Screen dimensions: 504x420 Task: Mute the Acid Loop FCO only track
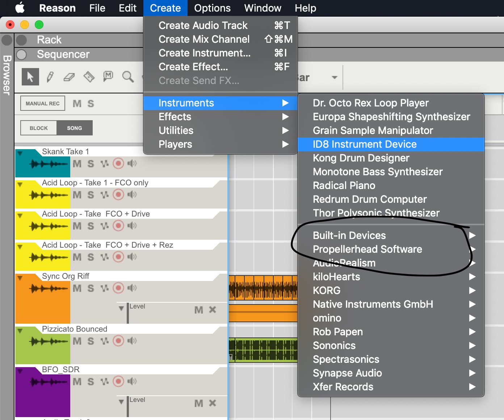77,195
